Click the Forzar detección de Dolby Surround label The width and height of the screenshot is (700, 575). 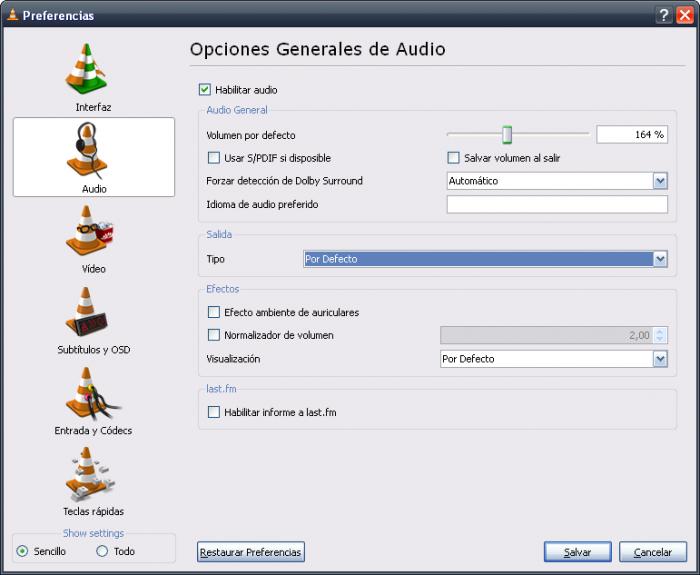tap(284, 181)
